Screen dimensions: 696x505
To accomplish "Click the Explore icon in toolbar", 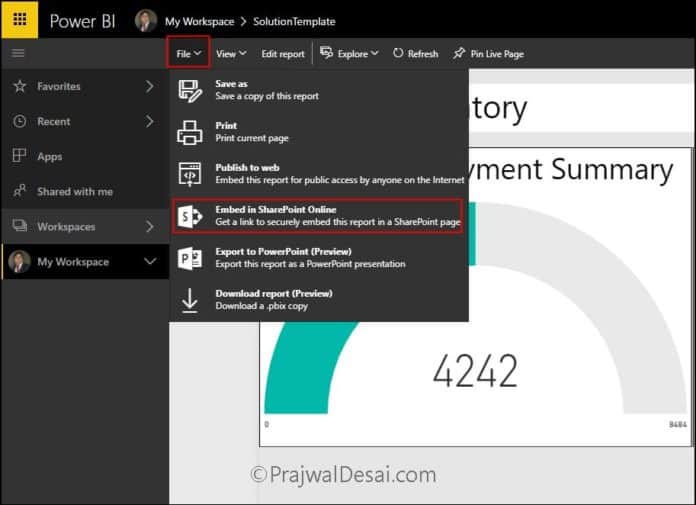I will click(327, 53).
